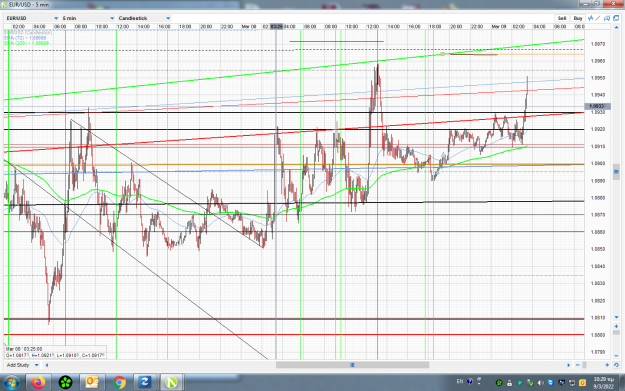Open Outlook from the taskbar
The height and width of the screenshot is (391, 625).
click(92, 383)
